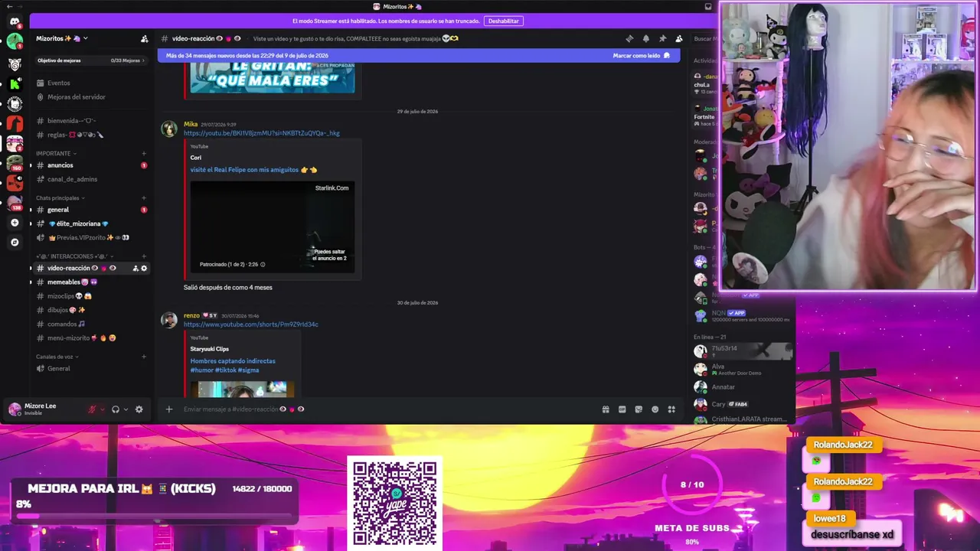Expand Mizoritos server dropdown menu
980x551 pixels.
pyautogui.click(x=62, y=38)
